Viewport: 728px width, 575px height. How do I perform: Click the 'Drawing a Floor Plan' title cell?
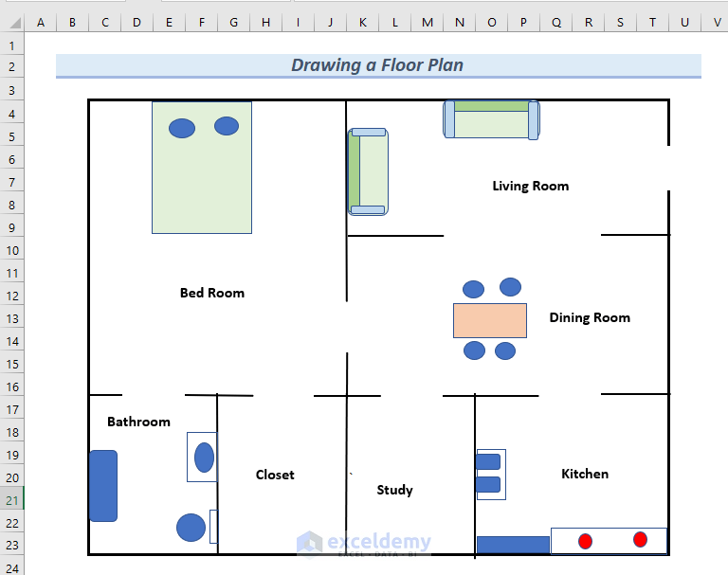click(378, 66)
